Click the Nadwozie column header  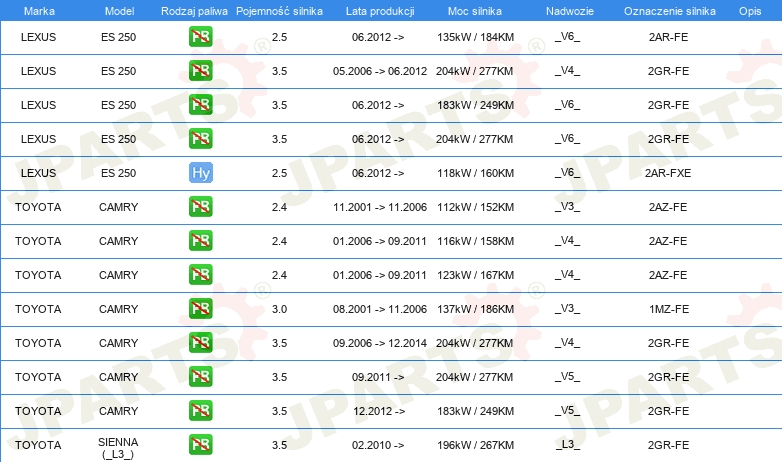570,11
